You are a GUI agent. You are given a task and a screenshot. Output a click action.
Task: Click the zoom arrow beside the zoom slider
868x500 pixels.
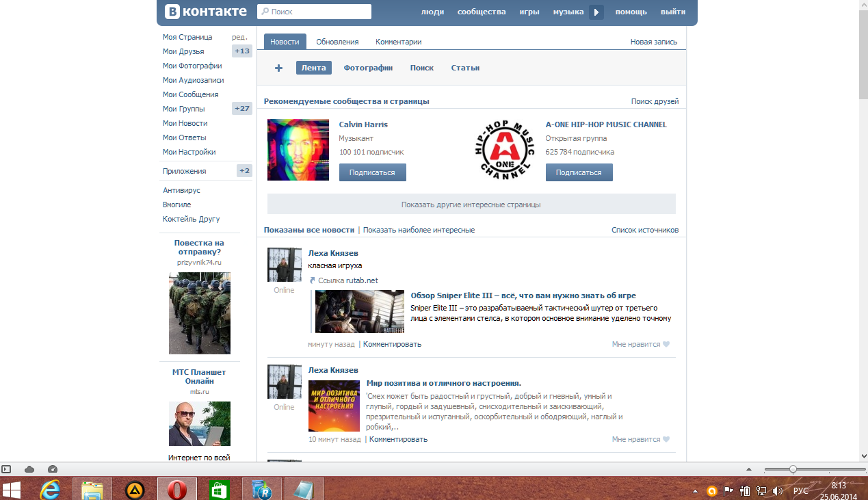click(x=748, y=469)
